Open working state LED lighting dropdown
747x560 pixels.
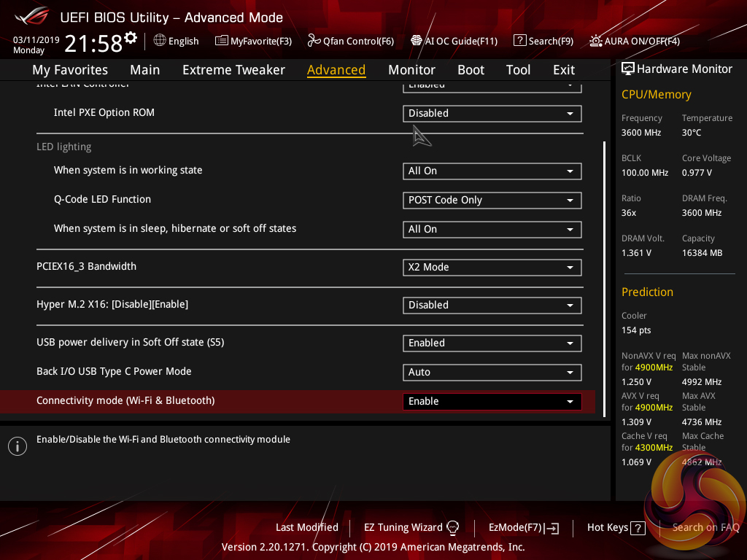(492, 171)
